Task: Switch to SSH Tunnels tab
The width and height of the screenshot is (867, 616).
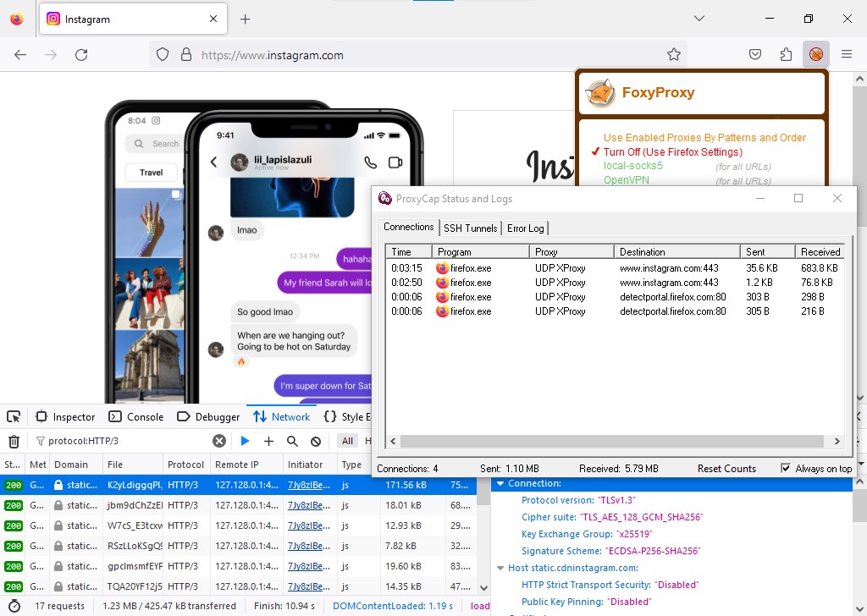Action: 471,228
